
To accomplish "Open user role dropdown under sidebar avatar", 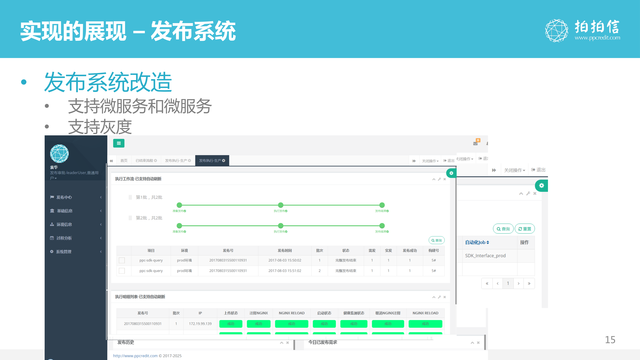I will pos(75,175).
